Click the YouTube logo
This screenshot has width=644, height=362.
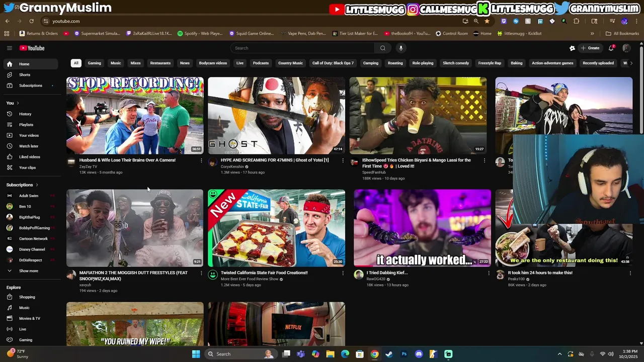coord(32,48)
